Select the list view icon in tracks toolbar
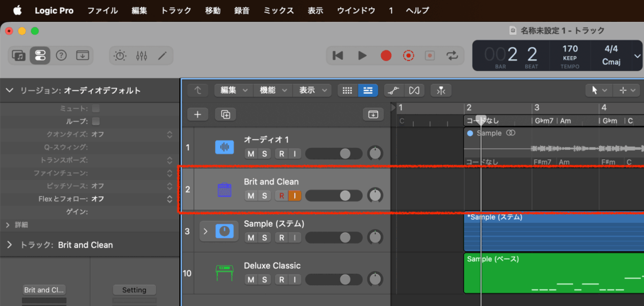Image resolution: width=644 pixels, height=306 pixels. 368,91
